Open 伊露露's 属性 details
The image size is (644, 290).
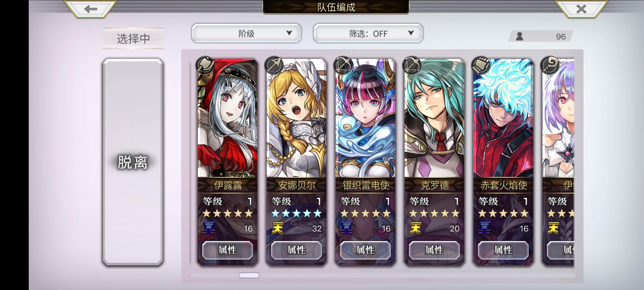[227, 250]
